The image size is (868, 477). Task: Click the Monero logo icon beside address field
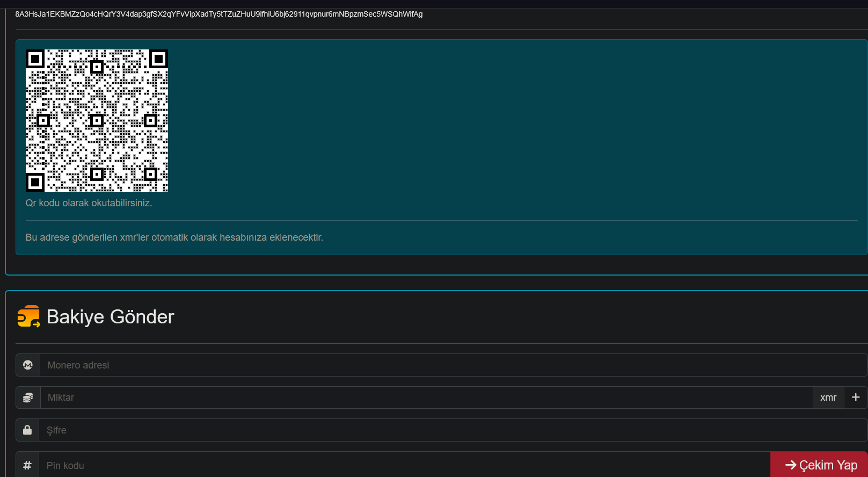point(28,365)
